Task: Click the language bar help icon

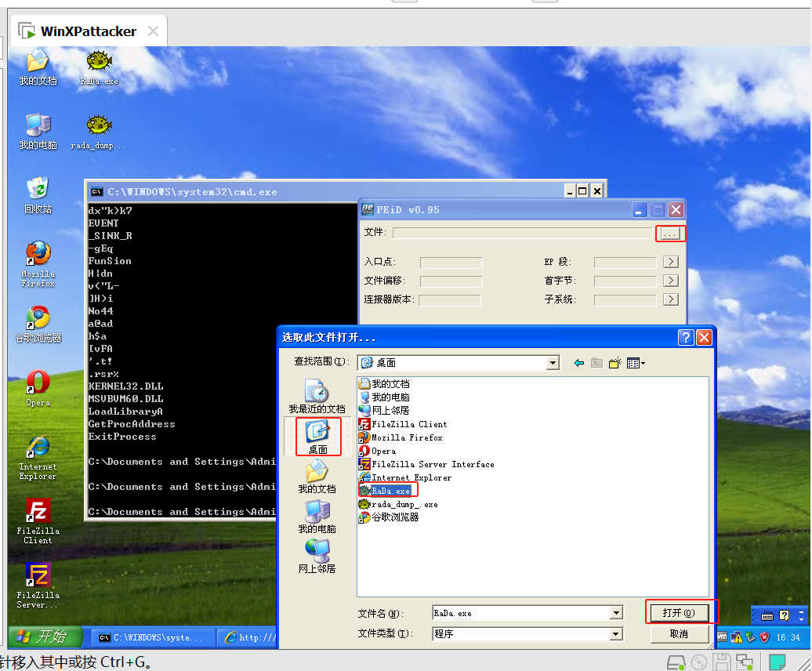Action: [784, 615]
